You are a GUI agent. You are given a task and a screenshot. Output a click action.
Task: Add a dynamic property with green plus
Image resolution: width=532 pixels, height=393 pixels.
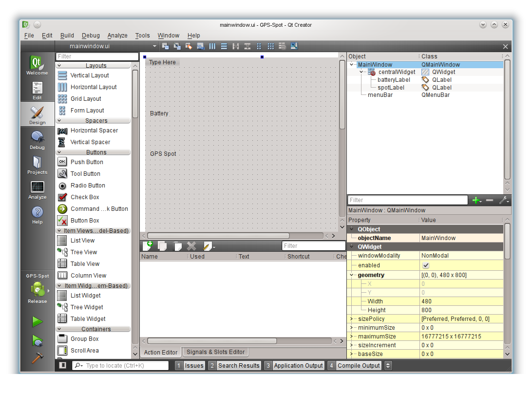tap(476, 201)
